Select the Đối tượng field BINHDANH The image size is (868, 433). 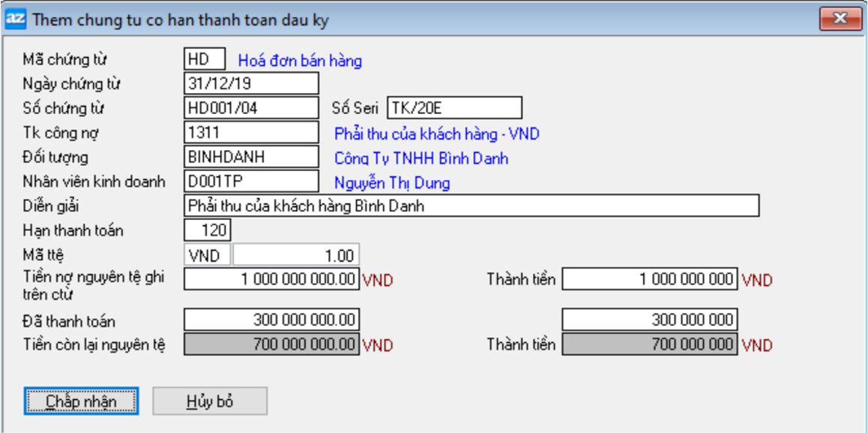pos(250,158)
